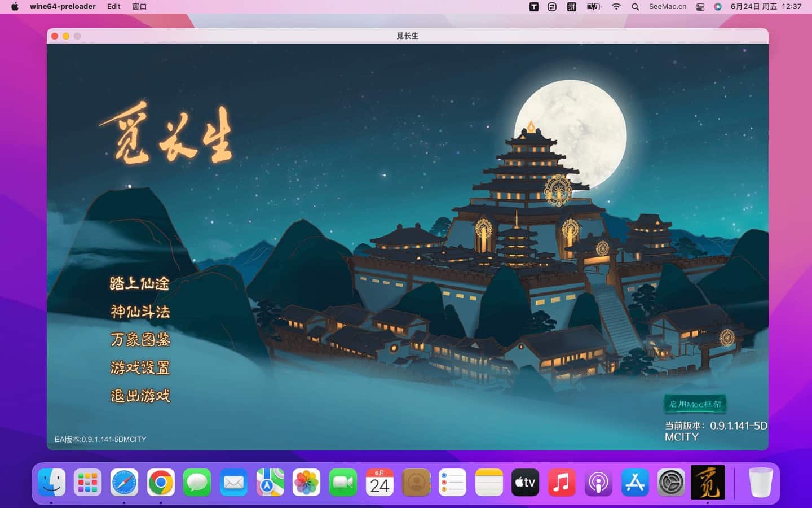The width and height of the screenshot is (812, 508).
Task: Open 游戏设置 game settings
Action: [140, 368]
